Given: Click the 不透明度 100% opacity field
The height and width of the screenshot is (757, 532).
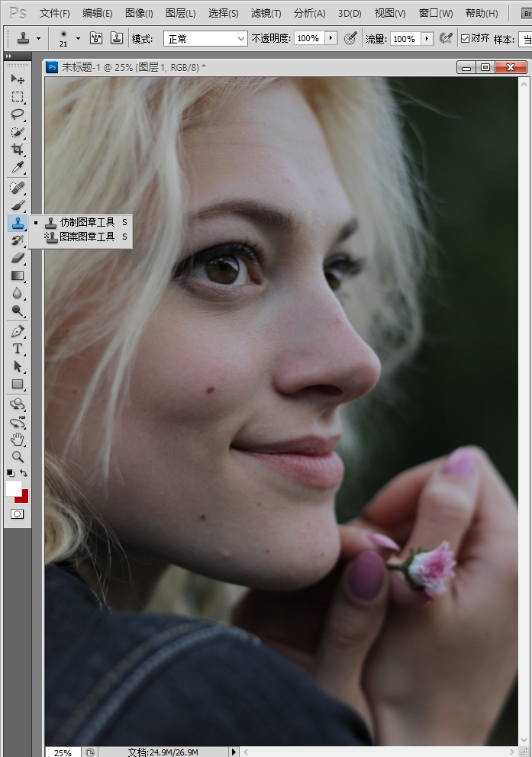Looking at the screenshot, I should 309,37.
